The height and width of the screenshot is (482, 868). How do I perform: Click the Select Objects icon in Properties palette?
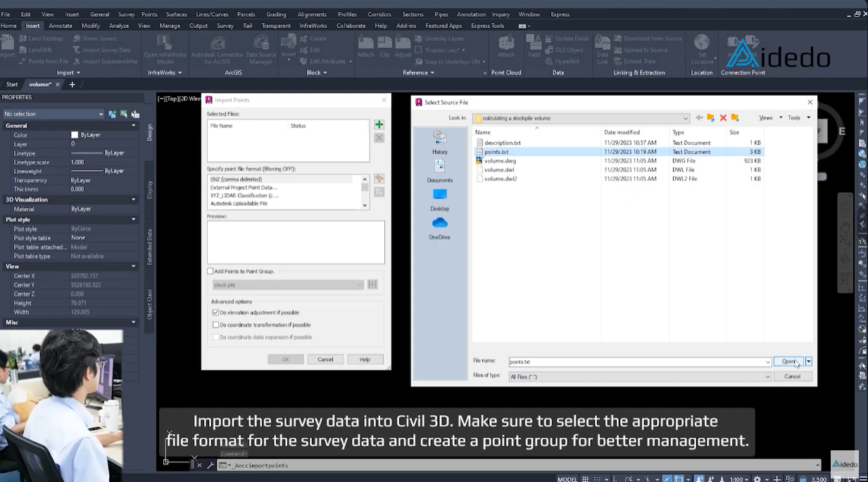coord(124,114)
